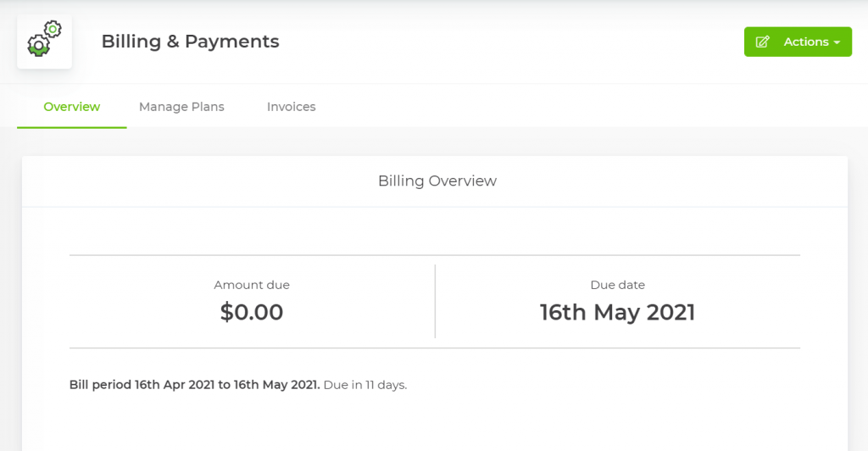
Task: Click the Actions button label
Action: tap(805, 42)
